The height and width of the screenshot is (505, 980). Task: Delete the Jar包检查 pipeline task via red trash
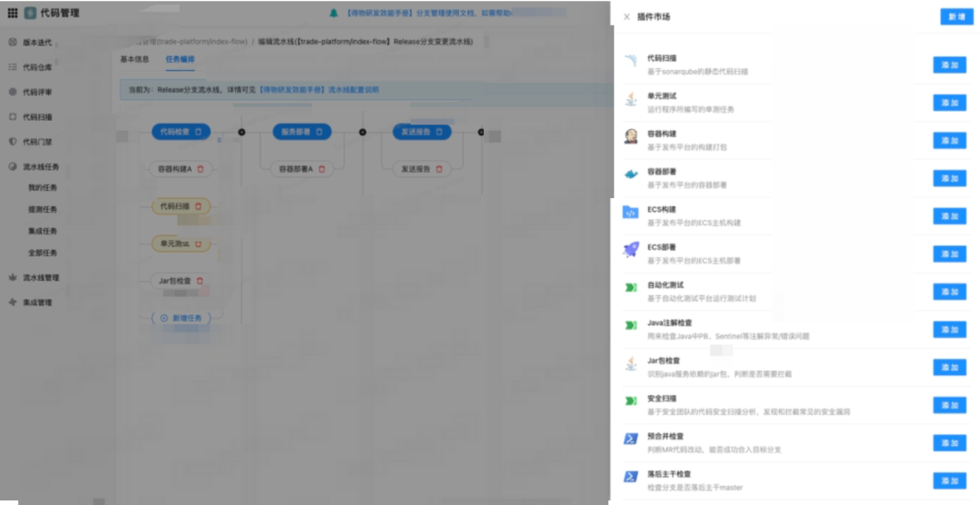tap(200, 281)
